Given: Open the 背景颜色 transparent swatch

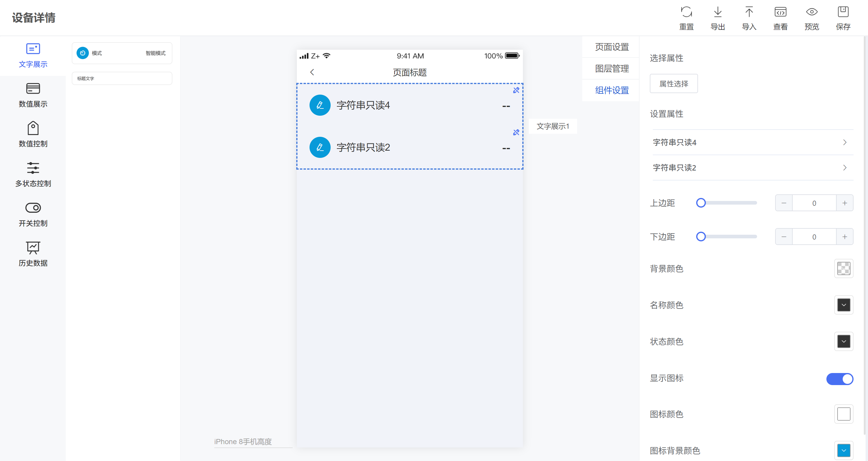Looking at the screenshot, I should click(x=843, y=268).
